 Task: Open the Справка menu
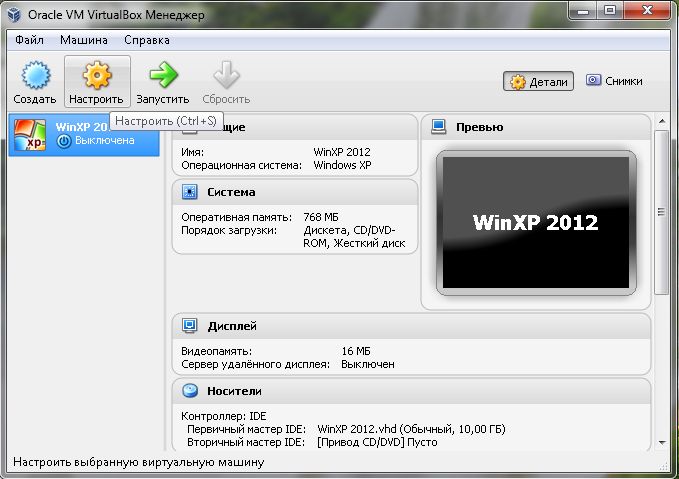pyautogui.click(x=147, y=40)
